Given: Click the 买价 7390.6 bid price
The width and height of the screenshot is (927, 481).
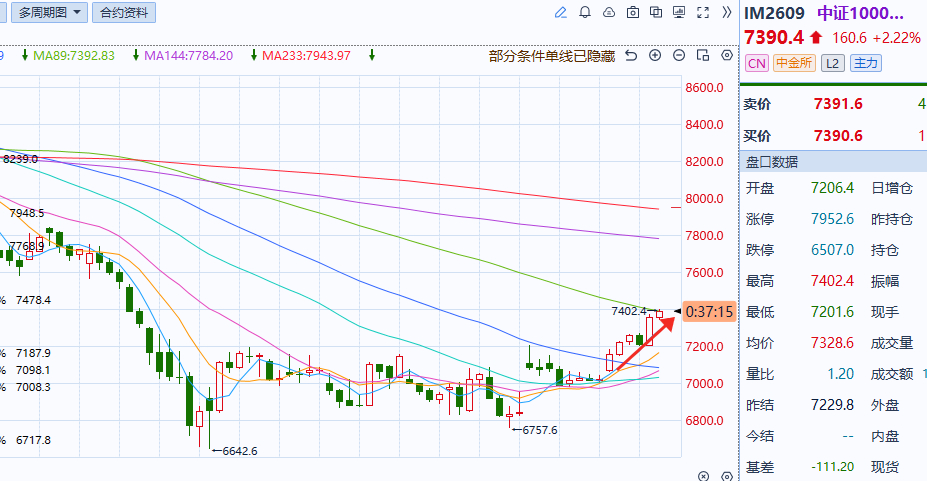Looking at the screenshot, I should click(838, 136).
